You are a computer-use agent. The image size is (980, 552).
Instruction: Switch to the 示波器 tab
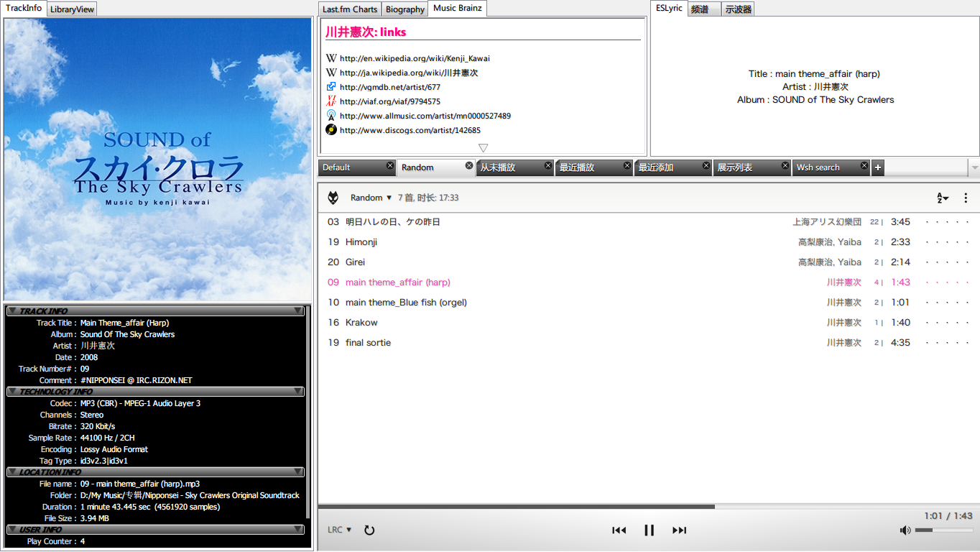[x=738, y=9]
